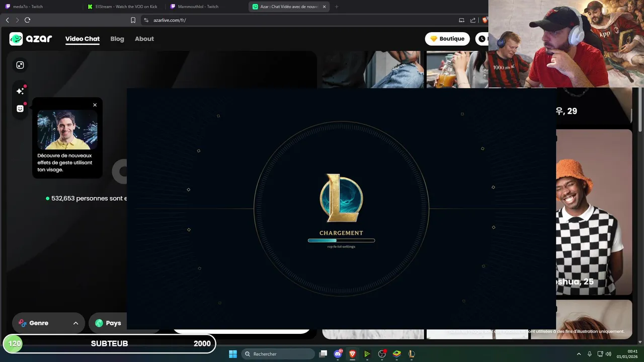The height and width of the screenshot is (362, 644).
Task: Open OBS Studio from the taskbar
Action: tap(382, 354)
